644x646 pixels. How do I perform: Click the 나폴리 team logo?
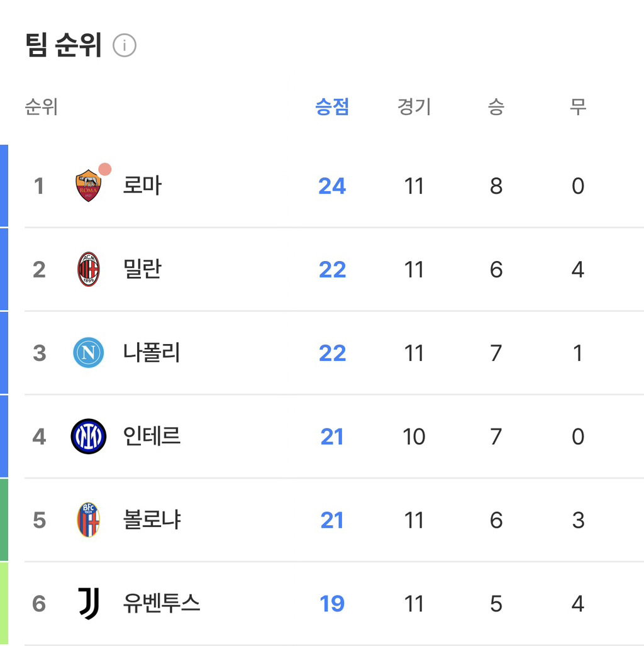pyautogui.click(x=89, y=353)
